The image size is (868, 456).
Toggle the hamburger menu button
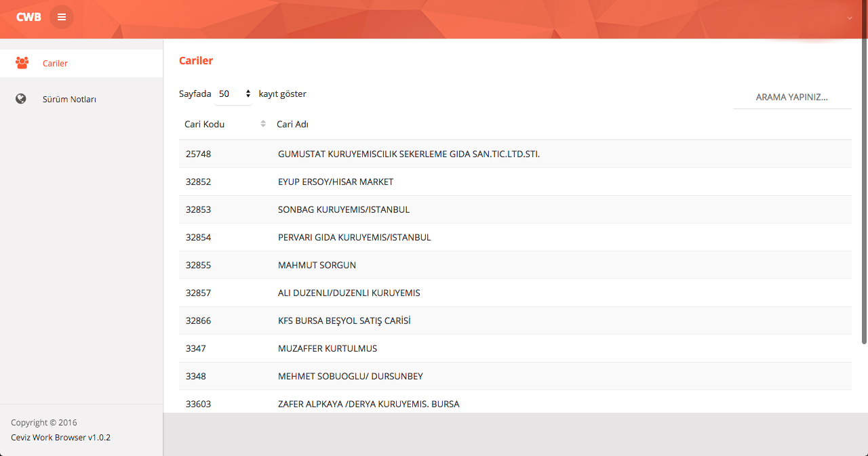point(62,17)
